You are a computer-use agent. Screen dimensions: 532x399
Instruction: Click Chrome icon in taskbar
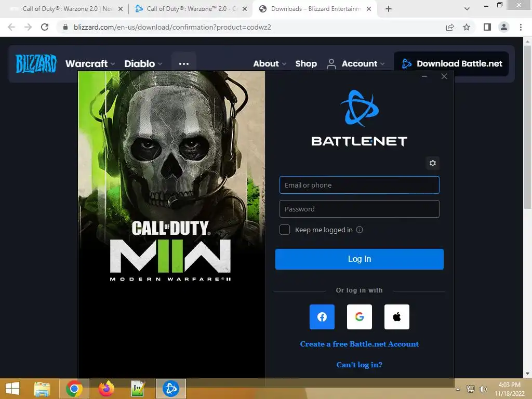coord(74,389)
